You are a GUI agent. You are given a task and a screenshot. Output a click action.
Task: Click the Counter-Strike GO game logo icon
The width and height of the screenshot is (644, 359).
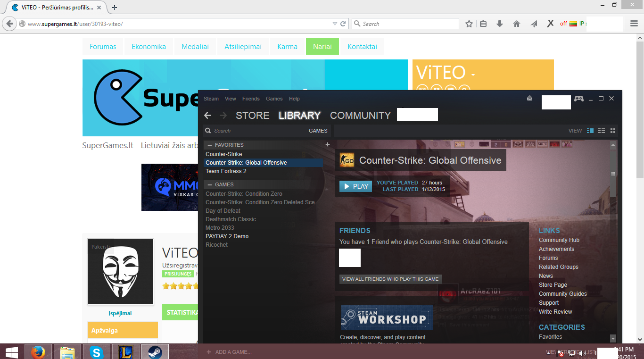(x=347, y=160)
